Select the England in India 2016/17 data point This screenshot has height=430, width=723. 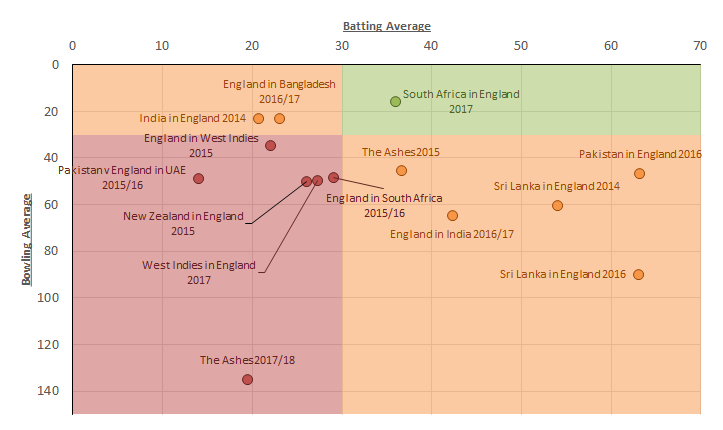pos(452,215)
